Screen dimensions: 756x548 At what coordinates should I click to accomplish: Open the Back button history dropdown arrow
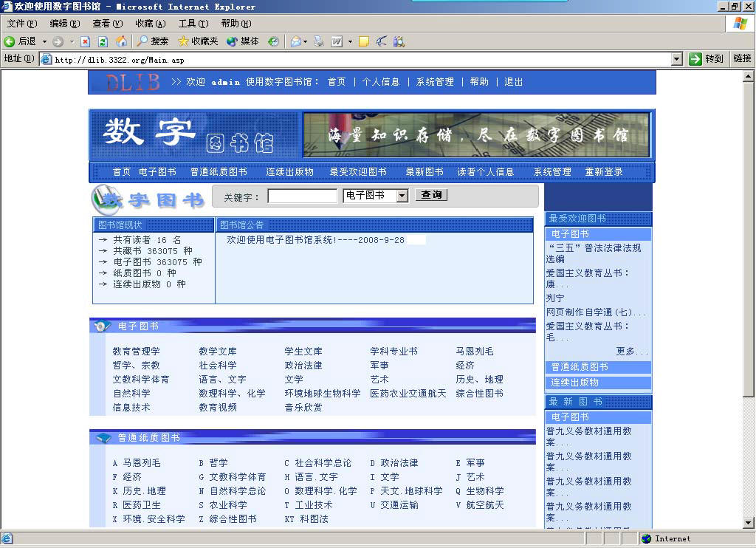coord(44,41)
